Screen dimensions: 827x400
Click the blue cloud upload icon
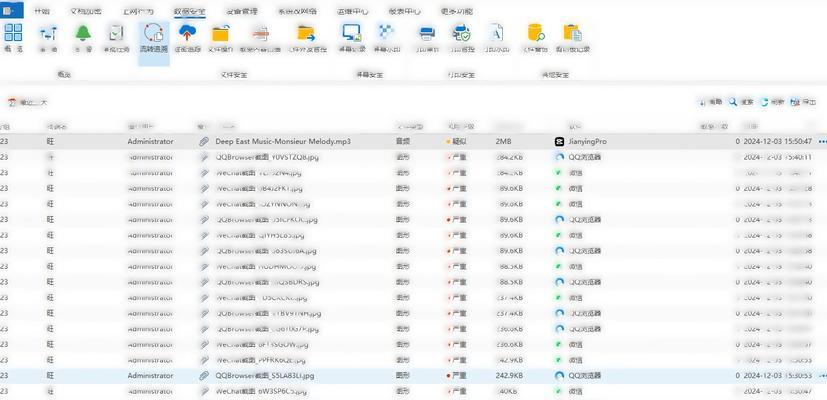(x=188, y=33)
